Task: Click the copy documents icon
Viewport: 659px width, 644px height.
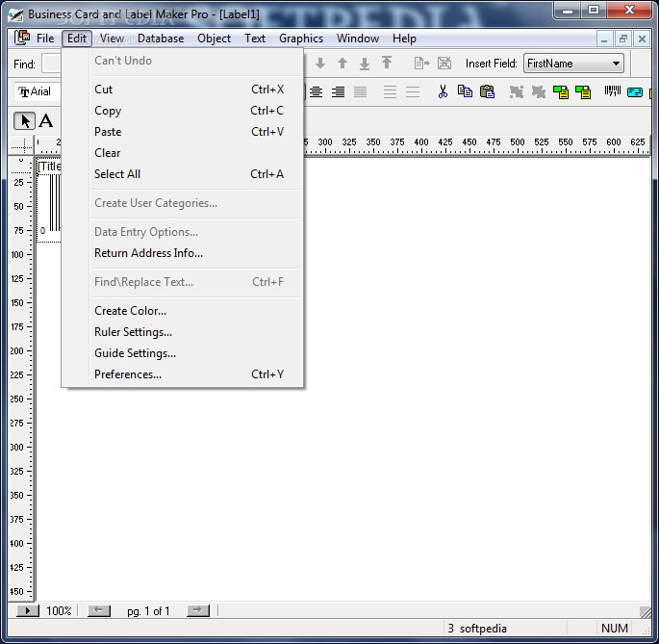Action: (465, 91)
